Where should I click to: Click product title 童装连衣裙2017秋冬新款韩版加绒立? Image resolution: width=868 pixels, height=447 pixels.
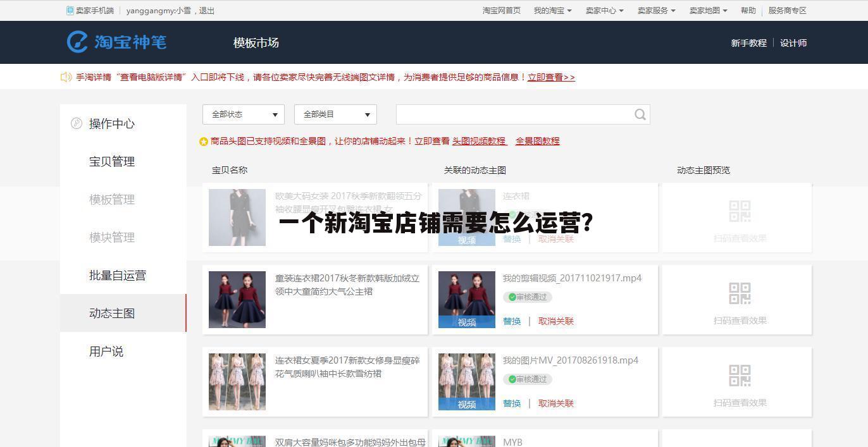pyautogui.click(x=347, y=278)
